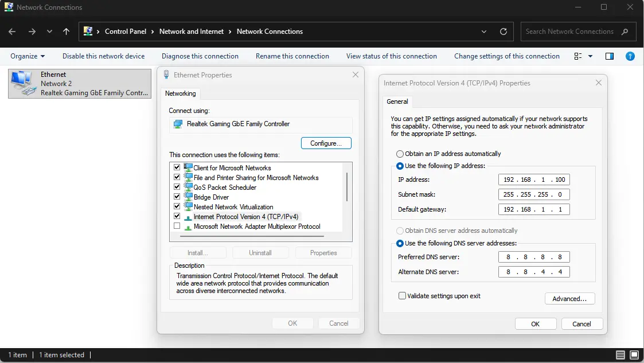Click the Configure... button
Screen dimensions: 644x363
pyautogui.click(x=326, y=143)
